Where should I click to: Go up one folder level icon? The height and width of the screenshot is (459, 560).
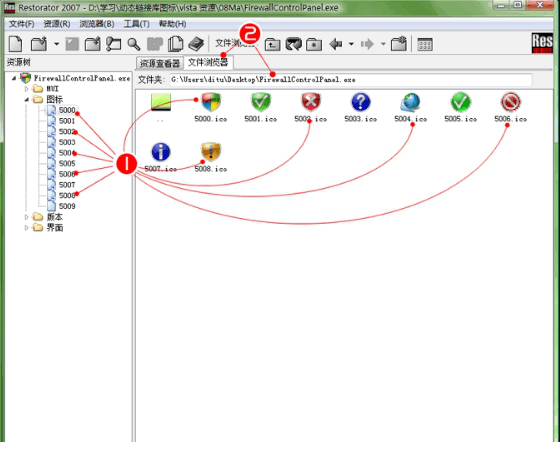pos(272,45)
